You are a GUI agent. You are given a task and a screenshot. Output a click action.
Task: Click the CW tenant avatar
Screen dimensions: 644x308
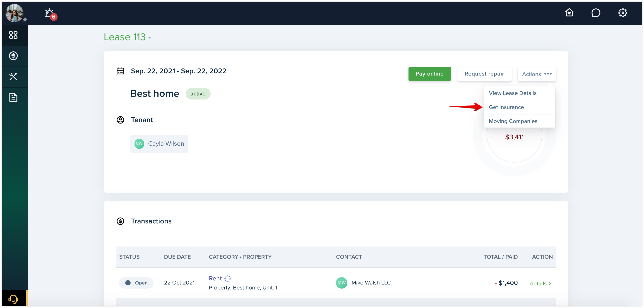coord(139,144)
